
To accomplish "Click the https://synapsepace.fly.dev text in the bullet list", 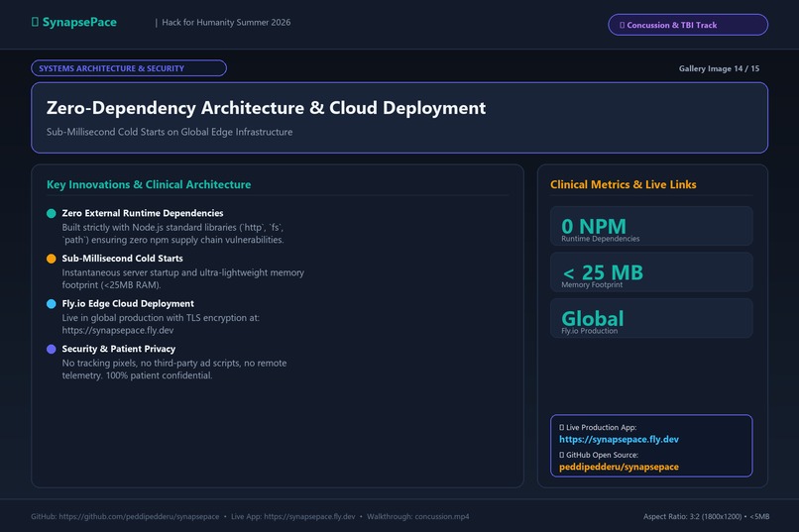I will click(x=118, y=331).
